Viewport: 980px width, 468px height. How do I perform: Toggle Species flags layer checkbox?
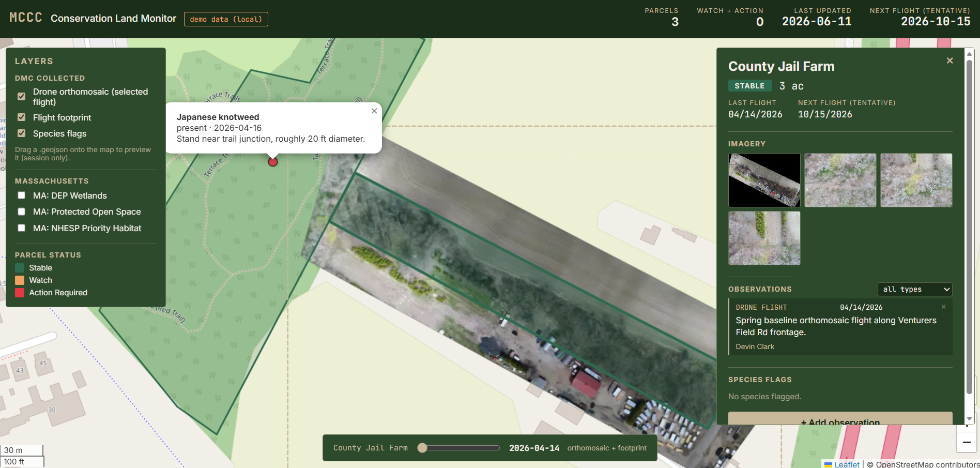pos(22,133)
